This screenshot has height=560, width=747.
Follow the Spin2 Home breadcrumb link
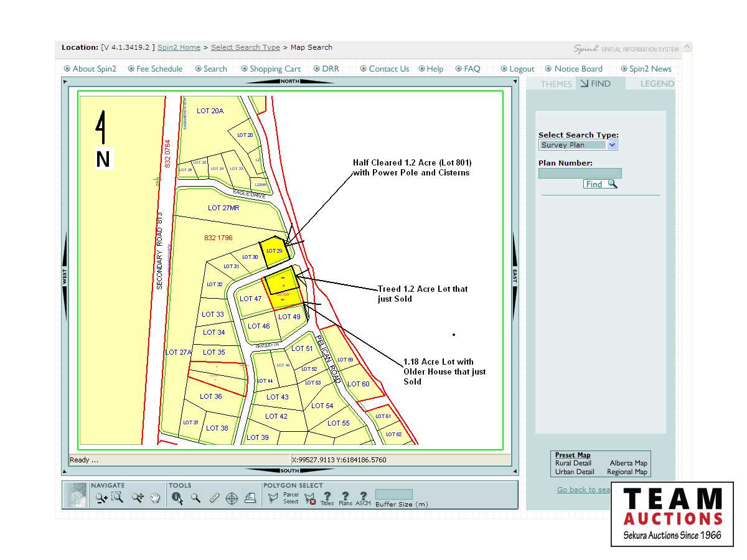coord(179,47)
